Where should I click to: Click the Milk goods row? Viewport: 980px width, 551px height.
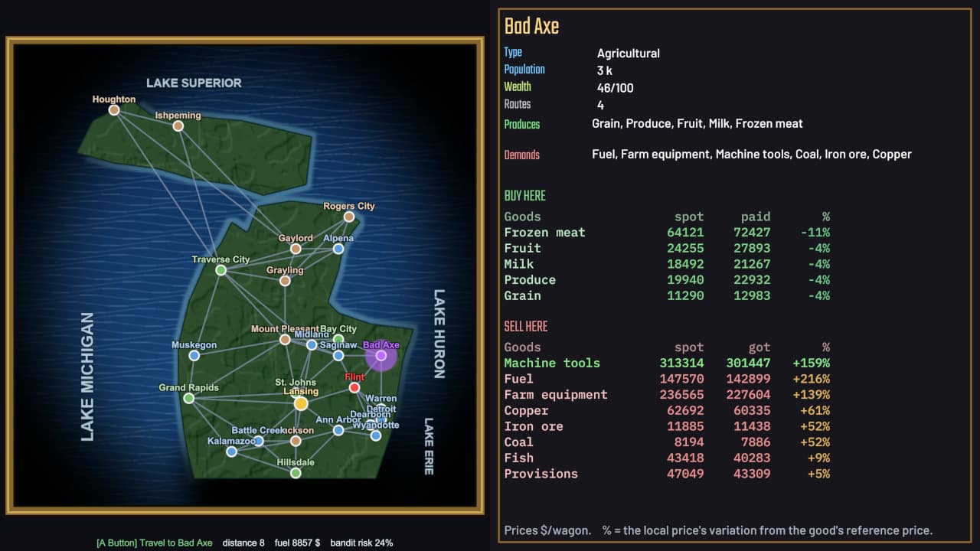[667, 264]
